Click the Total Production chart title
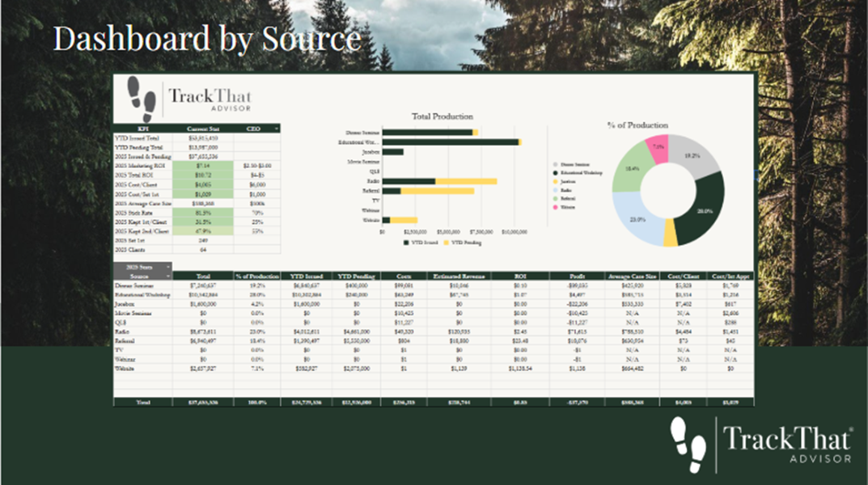 pos(442,116)
